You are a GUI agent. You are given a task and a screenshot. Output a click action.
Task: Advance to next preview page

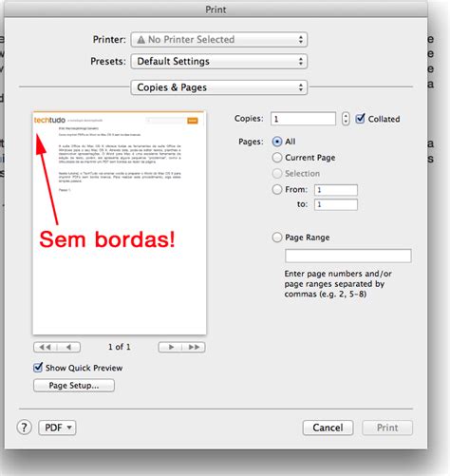[170, 347]
